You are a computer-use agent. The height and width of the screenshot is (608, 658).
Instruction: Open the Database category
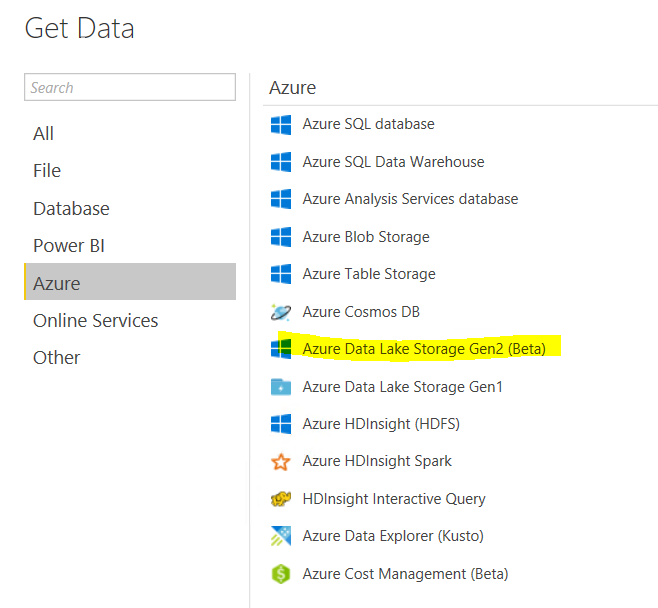pos(71,209)
